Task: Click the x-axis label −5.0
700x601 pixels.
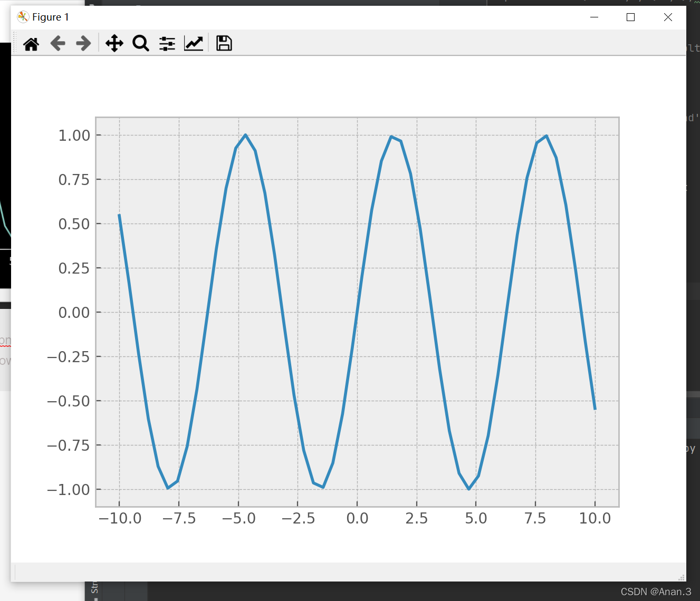Action: [238, 518]
